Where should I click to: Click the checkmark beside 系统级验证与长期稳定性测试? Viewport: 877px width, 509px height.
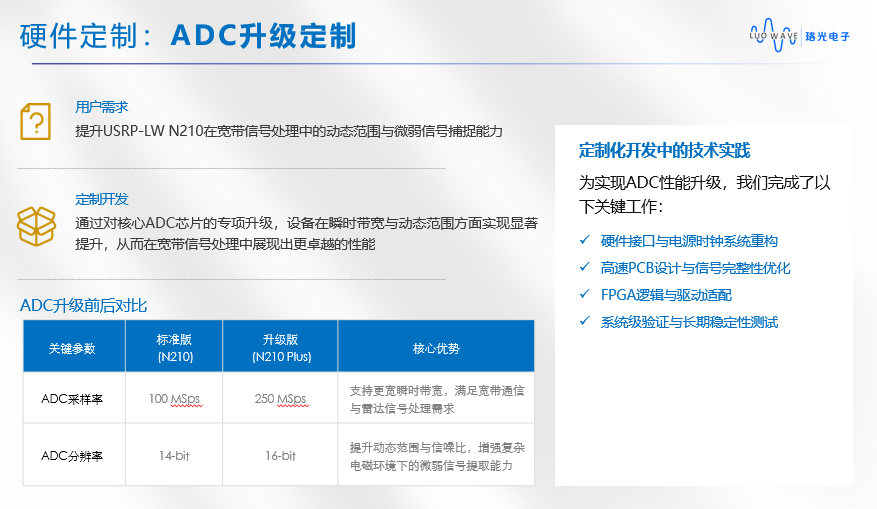tap(584, 321)
